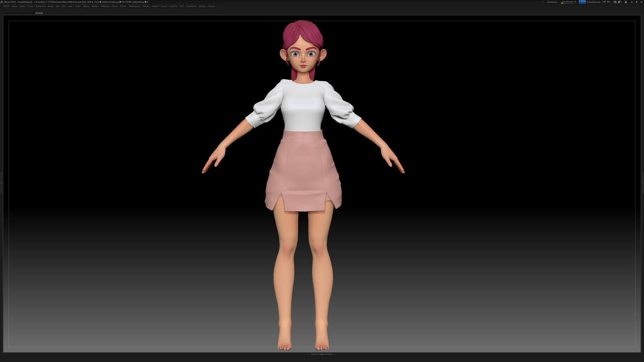The image size is (644, 362).
Task: Open the Macro menu
Action: [86, 6]
